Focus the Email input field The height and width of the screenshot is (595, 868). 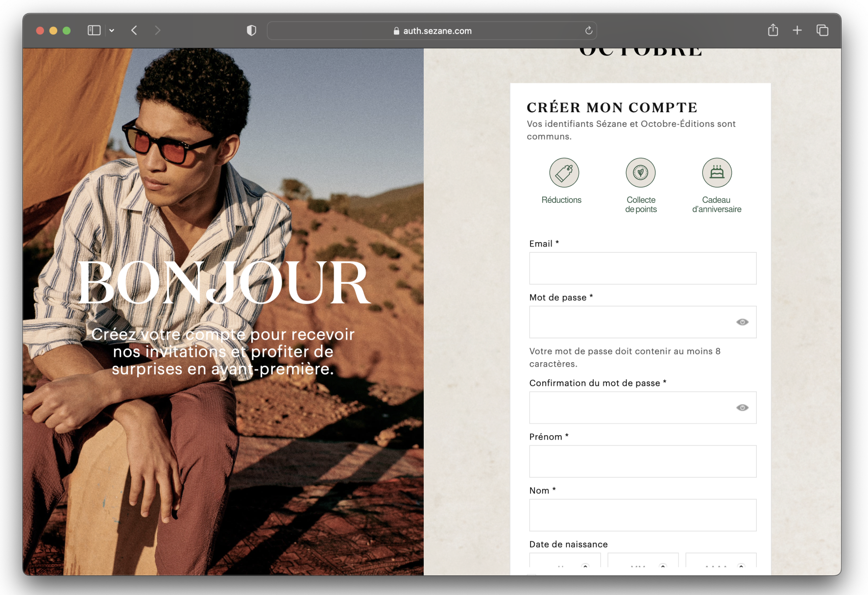(643, 268)
